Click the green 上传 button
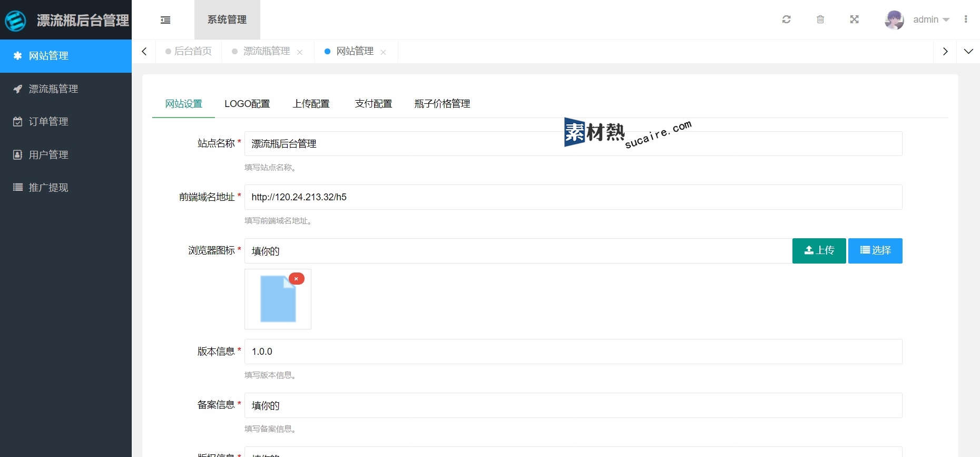The height and width of the screenshot is (457, 980). pos(819,251)
